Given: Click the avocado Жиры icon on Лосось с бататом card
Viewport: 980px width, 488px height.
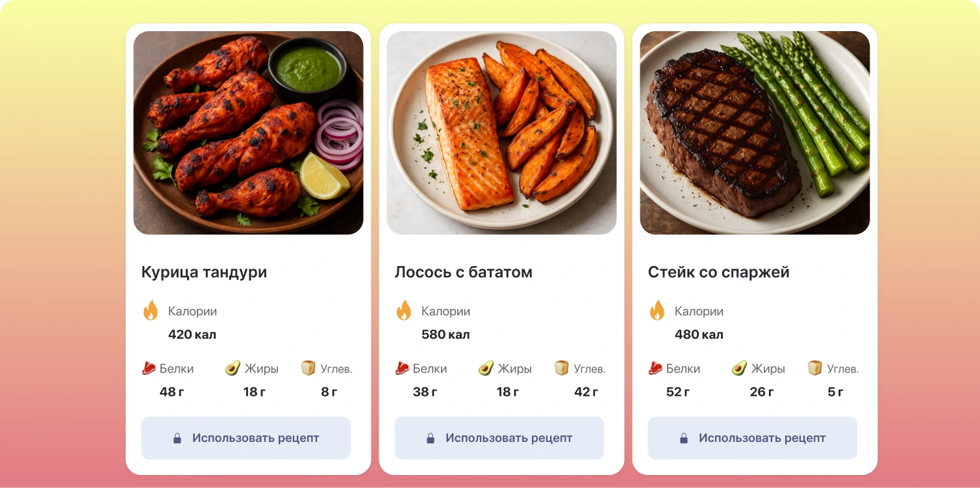Looking at the screenshot, I should pyautogui.click(x=486, y=369).
